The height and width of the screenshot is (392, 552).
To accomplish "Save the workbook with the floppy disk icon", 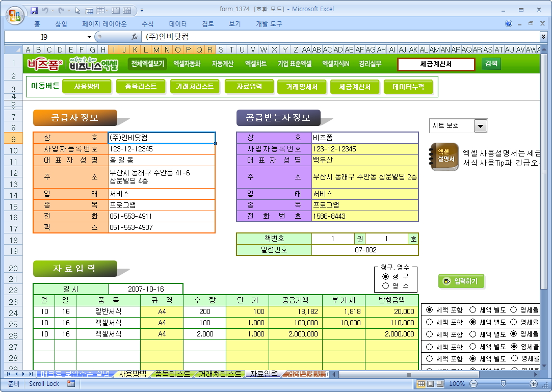I will coord(35,10).
